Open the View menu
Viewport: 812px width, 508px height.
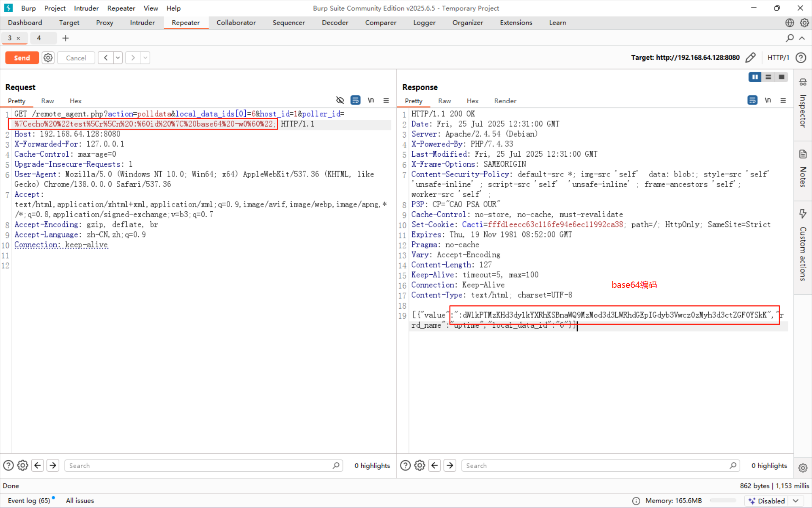(151, 8)
